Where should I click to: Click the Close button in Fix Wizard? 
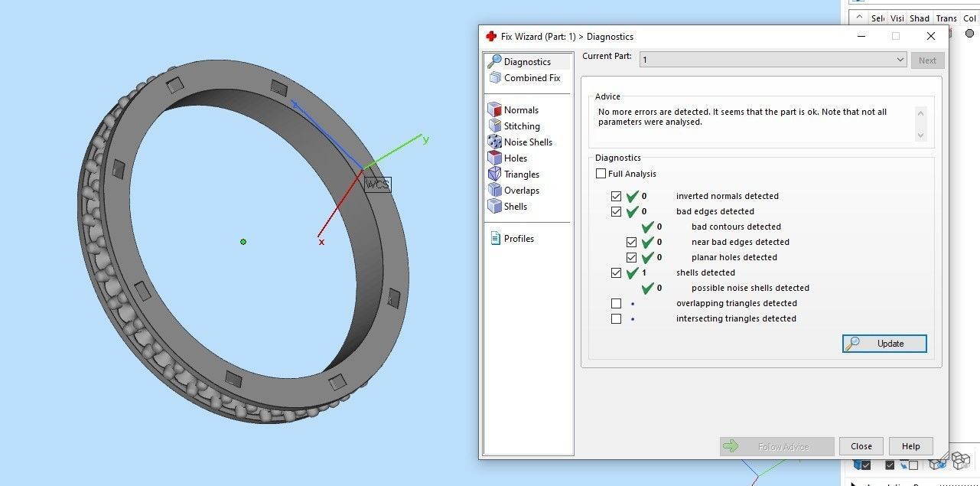[861, 446]
